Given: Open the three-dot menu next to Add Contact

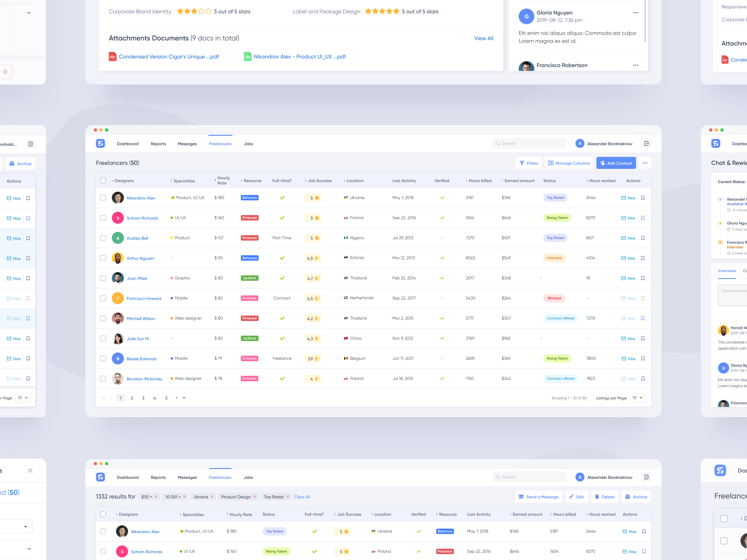Looking at the screenshot, I should pos(645,163).
